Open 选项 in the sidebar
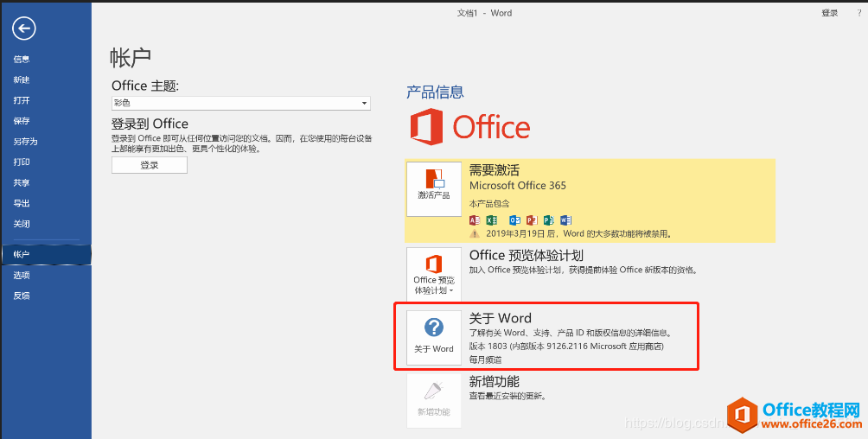The height and width of the screenshot is (439, 868). pyautogui.click(x=22, y=275)
